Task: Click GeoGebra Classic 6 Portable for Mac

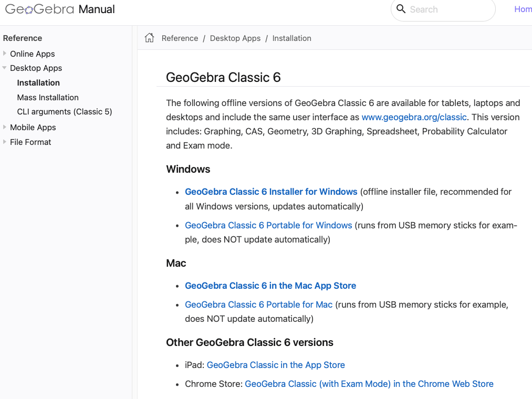Action: (x=258, y=304)
